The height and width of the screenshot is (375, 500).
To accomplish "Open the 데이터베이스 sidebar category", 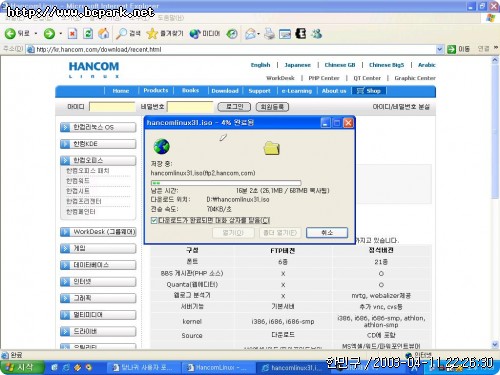I will (x=98, y=265).
